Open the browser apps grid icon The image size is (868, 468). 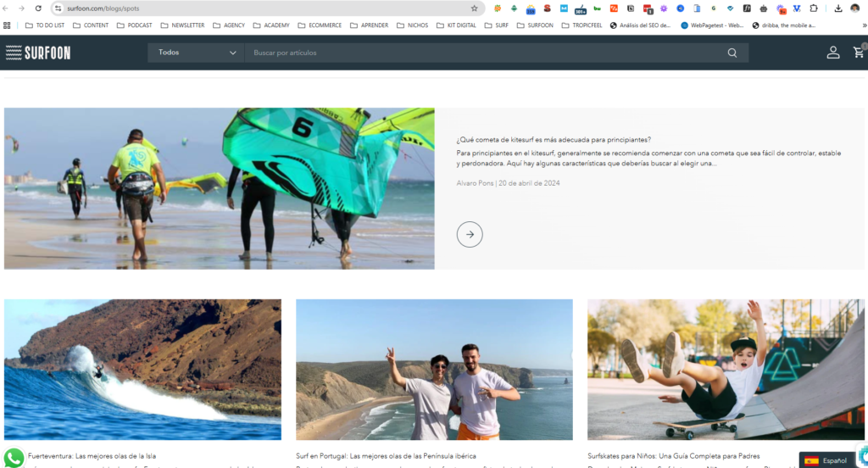pos(8,25)
